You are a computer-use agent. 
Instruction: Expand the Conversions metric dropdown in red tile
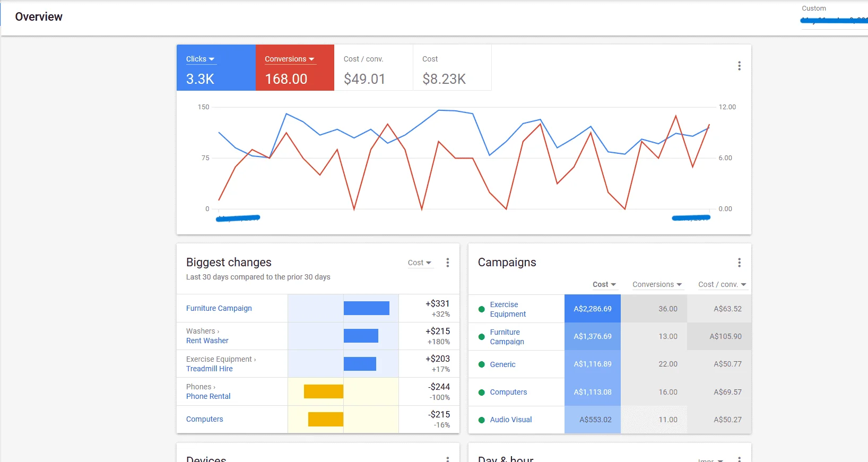pyautogui.click(x=290, y=59)
